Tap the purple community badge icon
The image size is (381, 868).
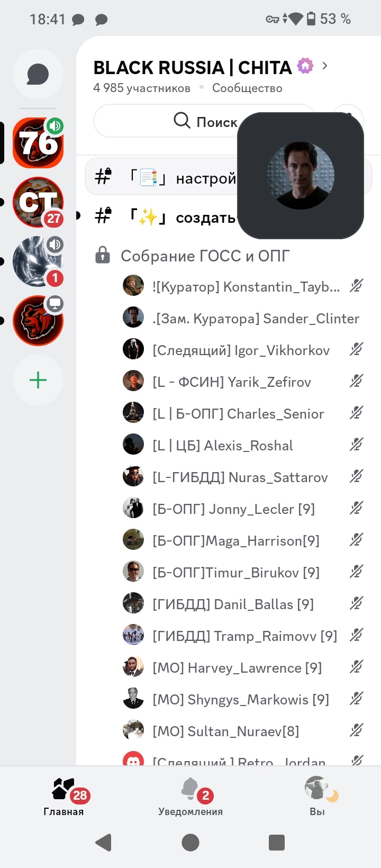pyautogui.click(x=305, y=66)
